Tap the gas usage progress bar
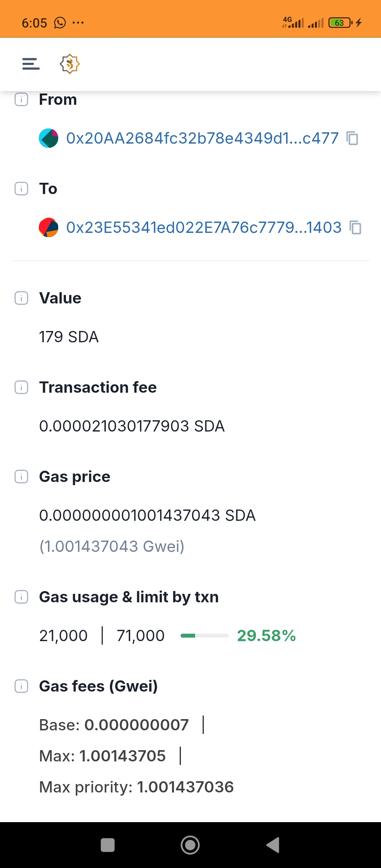The height and width of the screenshot is (868, 381). pos(205,635)
